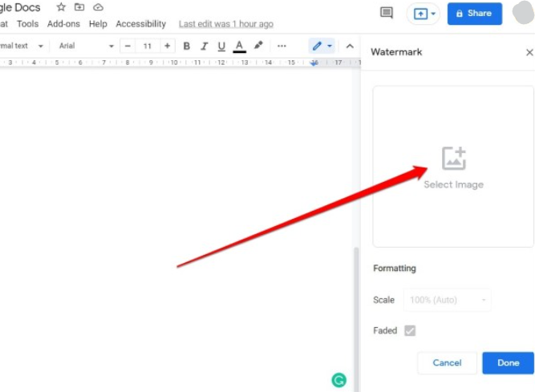Open the Add-ons menu
This screenshot has height=392, width=535.
click(x=63, y=24)
